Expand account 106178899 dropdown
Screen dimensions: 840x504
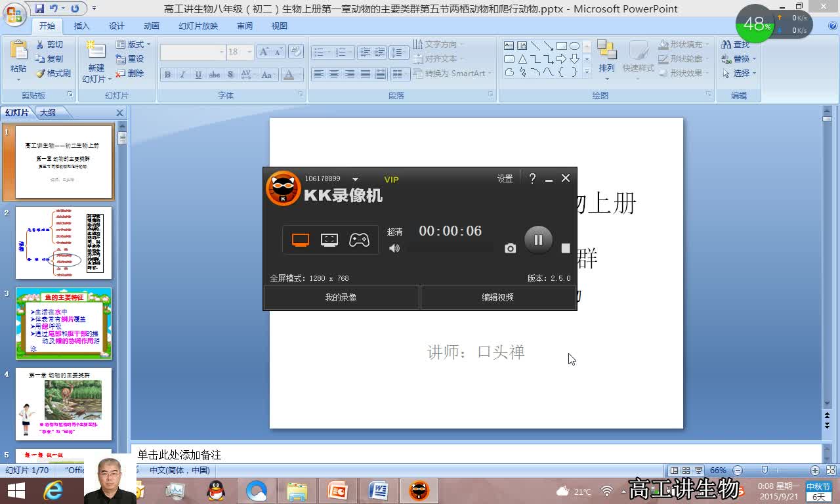tap(355, 179)
